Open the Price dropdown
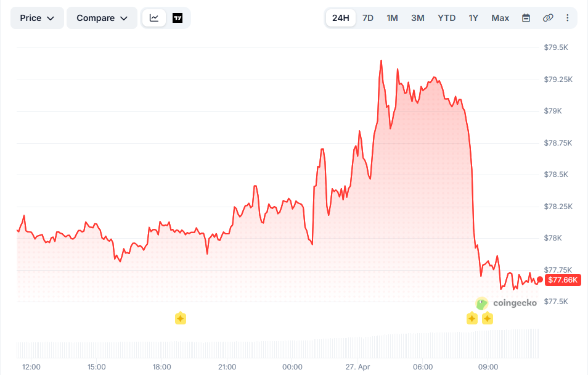The height and width of the screenshot is (375, 588). coord(36,17)
